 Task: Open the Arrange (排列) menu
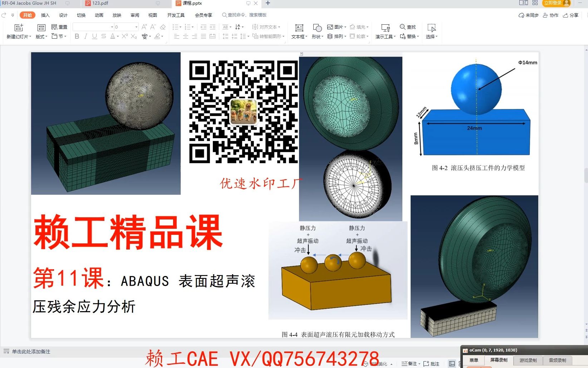click(337, 36)
